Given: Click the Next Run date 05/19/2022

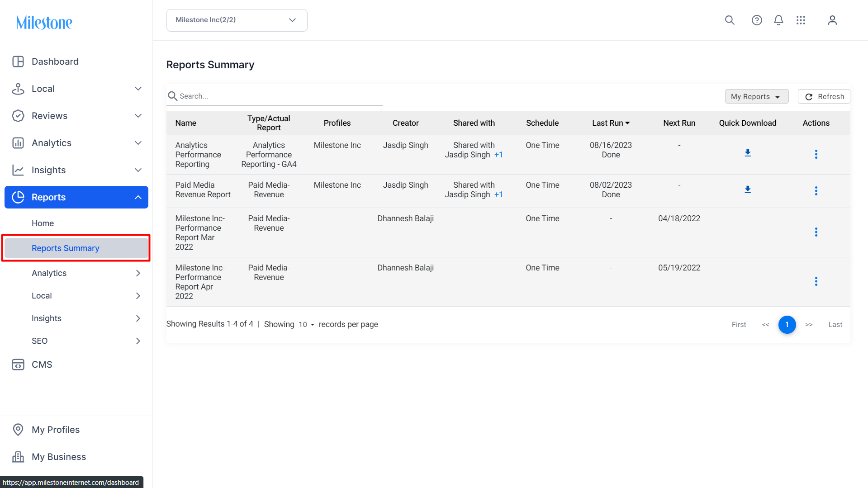Looking at the screenshot, I should pos(679,268).
